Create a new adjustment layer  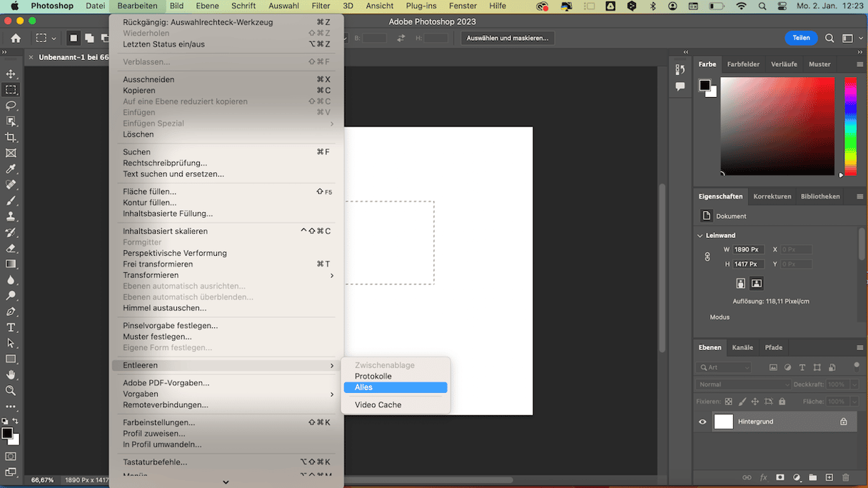(x=797, y=477)
